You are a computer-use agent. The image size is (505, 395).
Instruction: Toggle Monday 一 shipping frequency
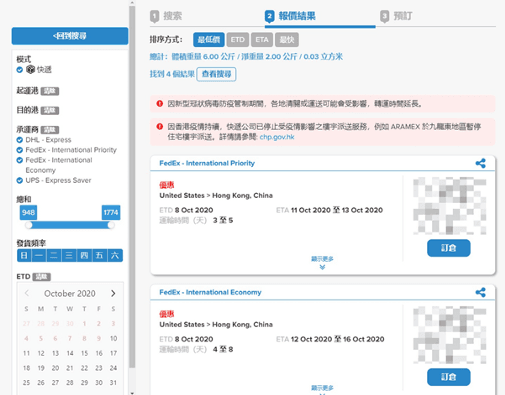(x=39, y=255)
